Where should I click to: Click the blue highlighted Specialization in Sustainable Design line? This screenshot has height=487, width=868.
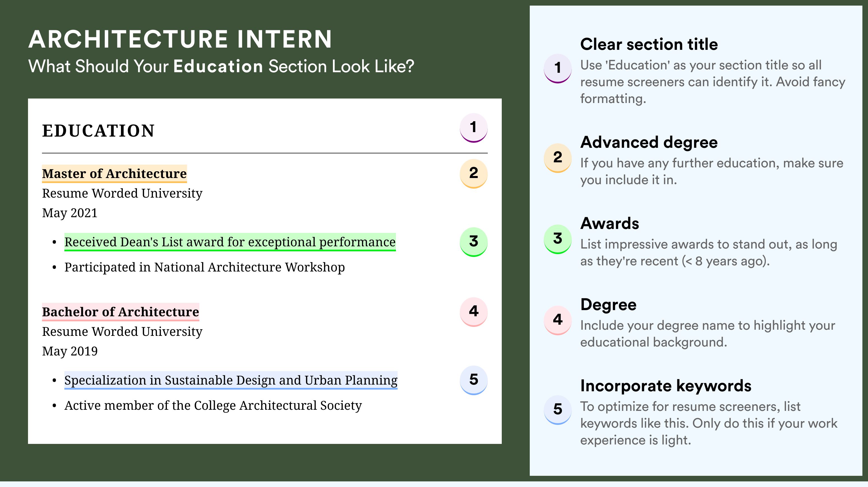coord(231,380)
